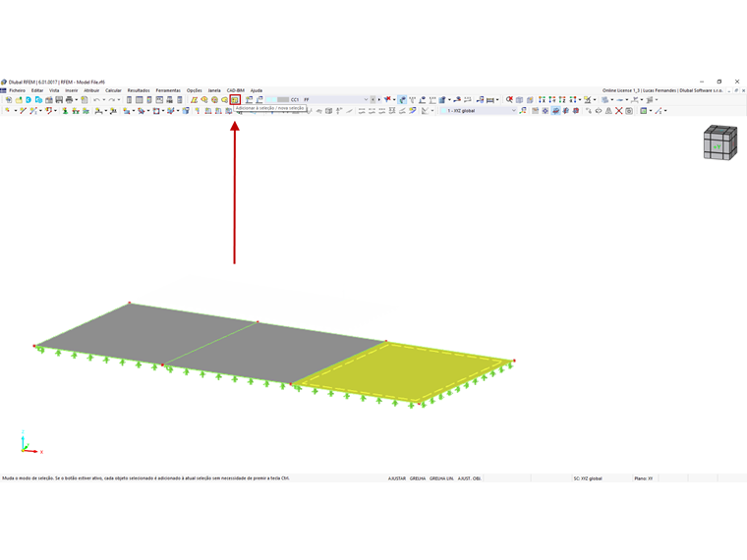Viewport: 747px width, 560px height.
Task: Click the line tool icon in second toolbar
Action: click(x=23, y=110)
